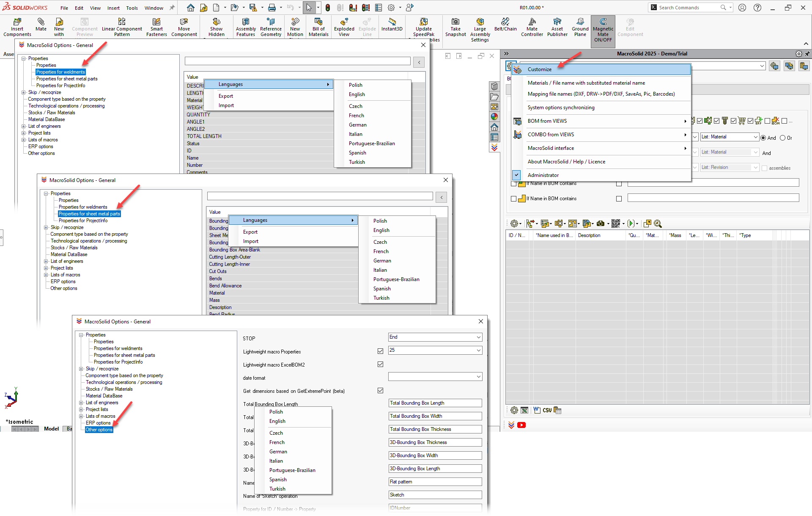The image size is (812, 516).
Task: Click Show Hidden components
Action: [216, 27]
